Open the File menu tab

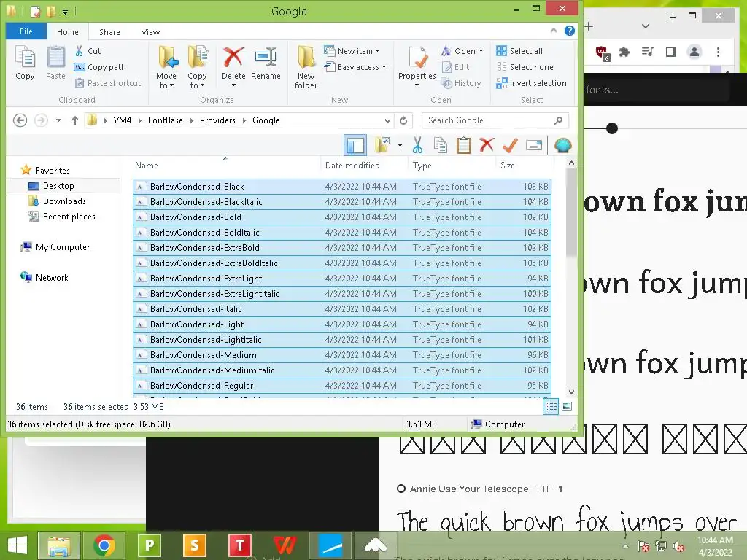tap(26, 31)
